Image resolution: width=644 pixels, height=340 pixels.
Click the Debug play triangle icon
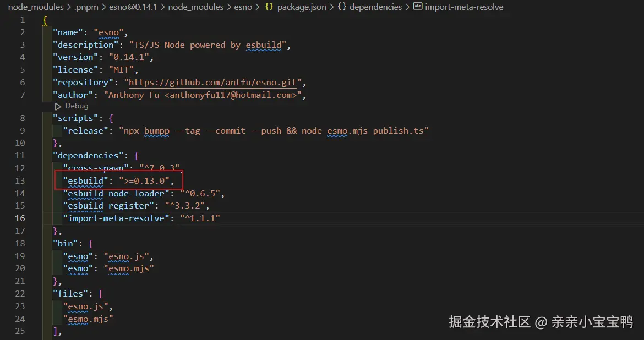click(x=58, y=106)
